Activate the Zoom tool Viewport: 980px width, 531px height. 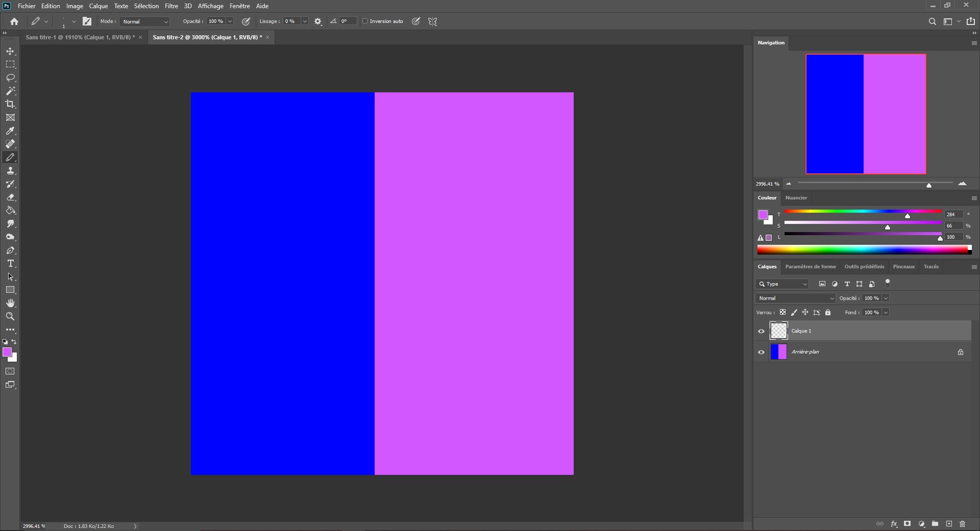10,316
